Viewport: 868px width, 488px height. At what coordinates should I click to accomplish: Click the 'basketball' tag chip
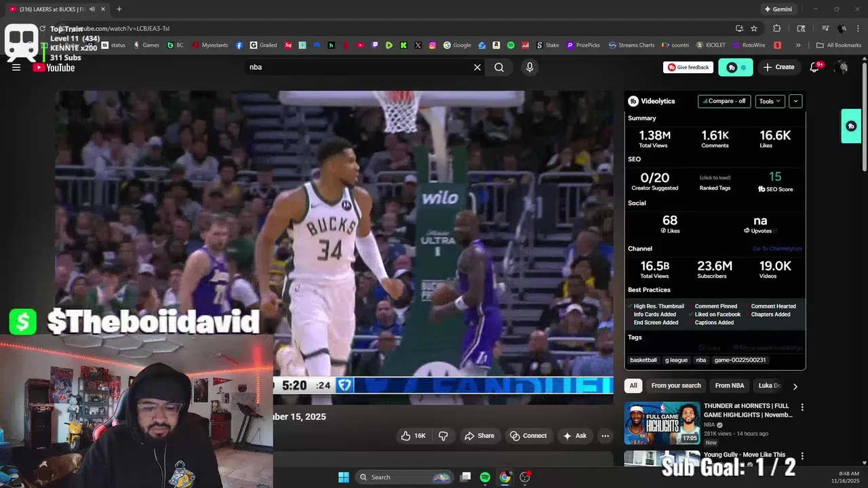click(644, 360)
